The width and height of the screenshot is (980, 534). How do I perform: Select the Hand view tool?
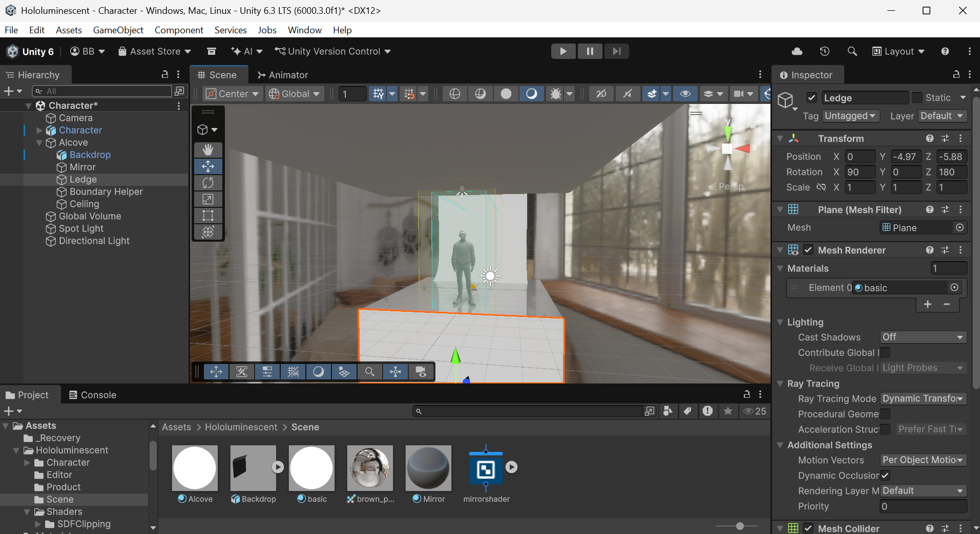pos(207,149)
